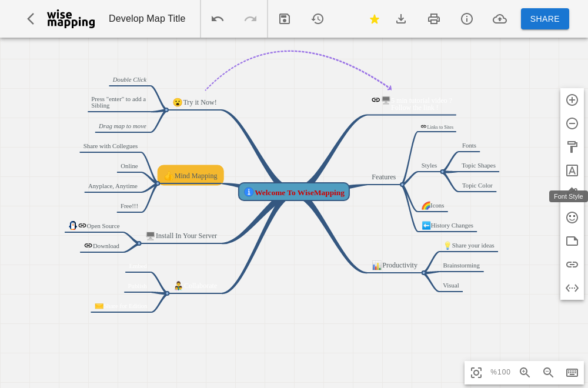Select the Free!!! subtopic
Image resolution: width=588 pixels, height=388 pixels.
(x=129, y=206)
